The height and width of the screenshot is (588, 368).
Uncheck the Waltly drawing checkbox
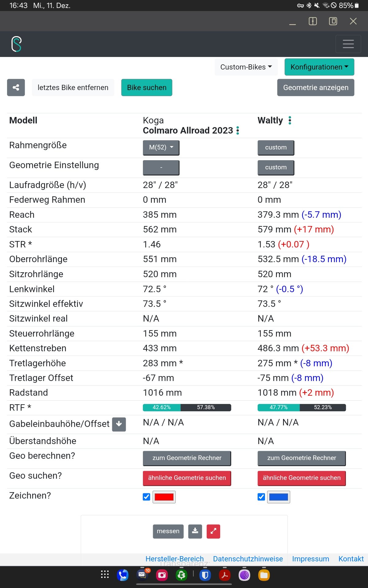click(x=261, y=497)
